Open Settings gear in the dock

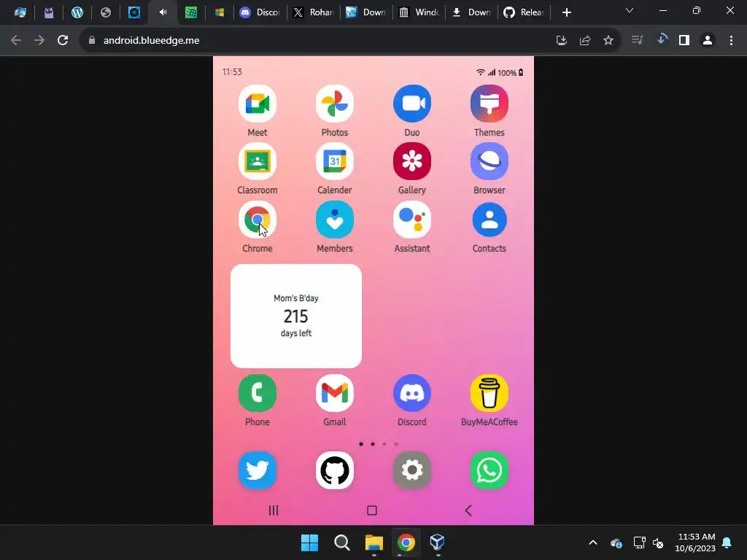tap(412, 470)
